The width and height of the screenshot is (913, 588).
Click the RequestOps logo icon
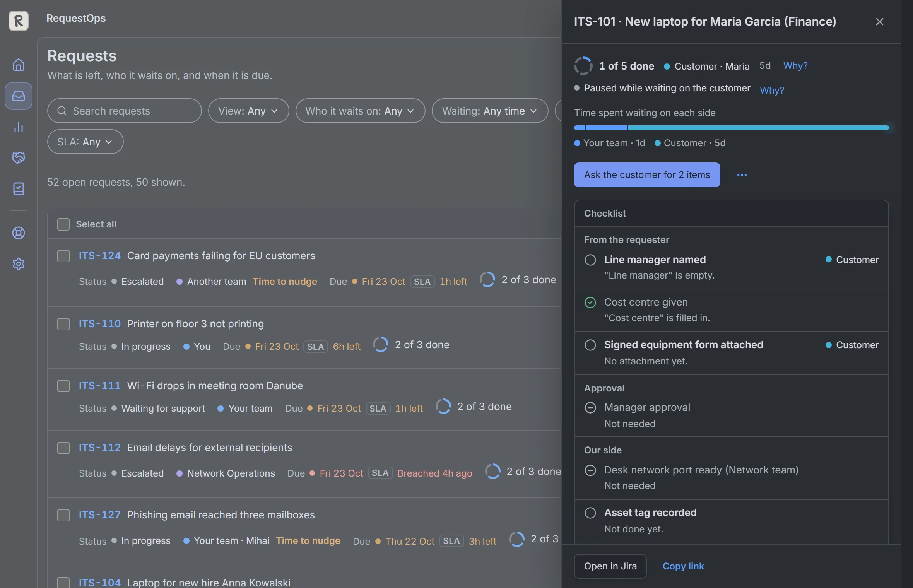pos(19,21)
